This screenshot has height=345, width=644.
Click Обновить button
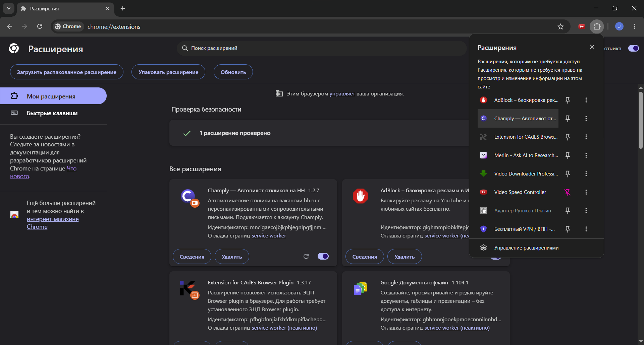pyautogui.click(x=233, y=72)
